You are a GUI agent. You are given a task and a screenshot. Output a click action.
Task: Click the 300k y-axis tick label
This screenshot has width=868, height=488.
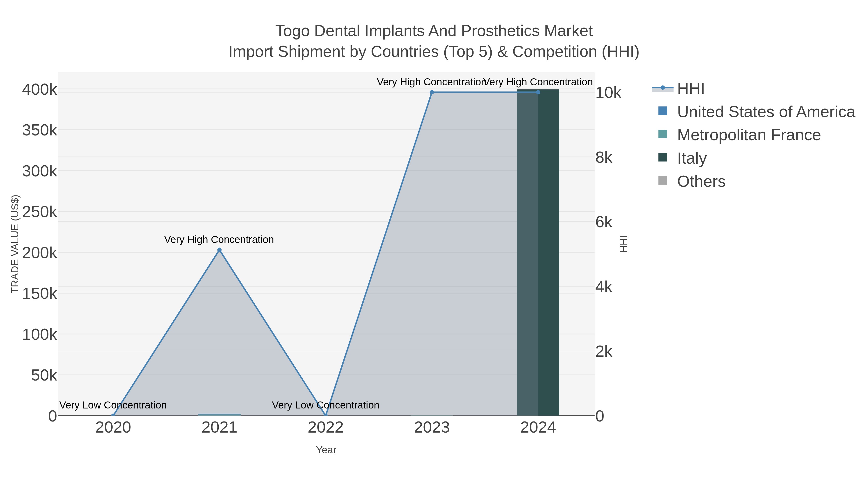coord(40,171)
